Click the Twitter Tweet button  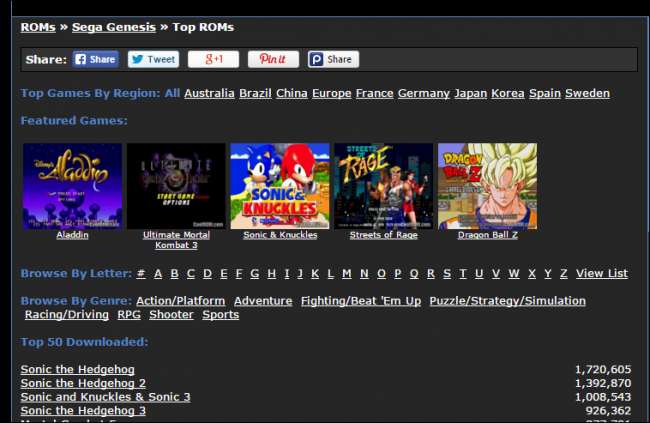[x=153, y=59]
